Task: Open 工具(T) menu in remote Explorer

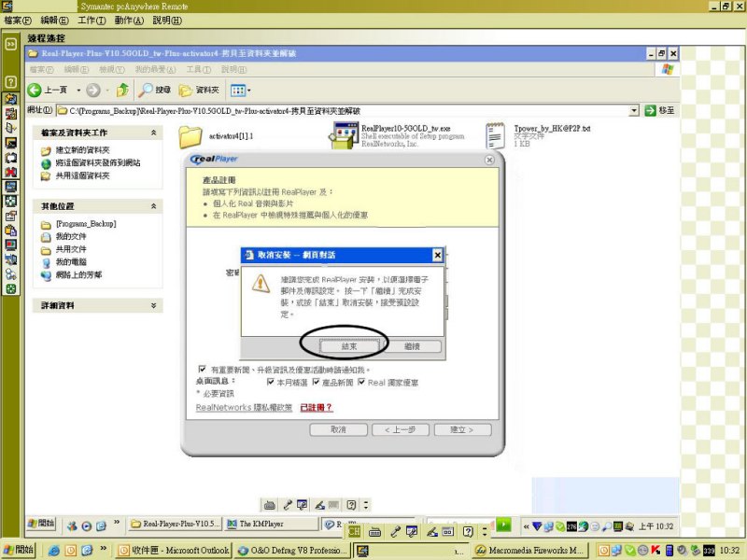Action: pos(198,69)
